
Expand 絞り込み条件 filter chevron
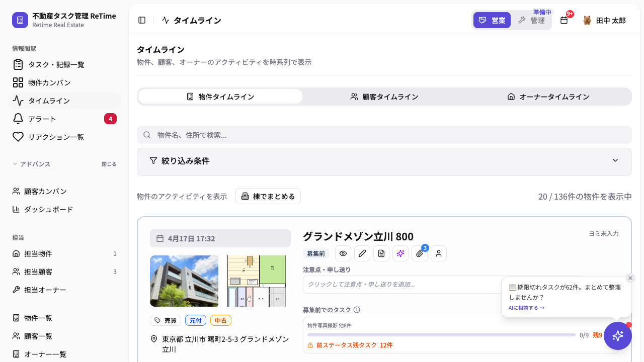coord(615,160)
